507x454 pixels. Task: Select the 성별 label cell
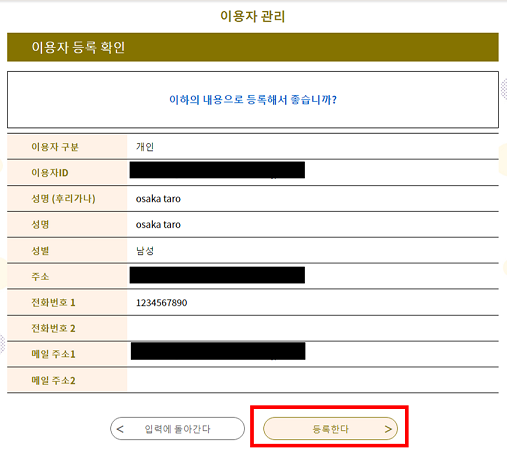(x=67, y=251)
